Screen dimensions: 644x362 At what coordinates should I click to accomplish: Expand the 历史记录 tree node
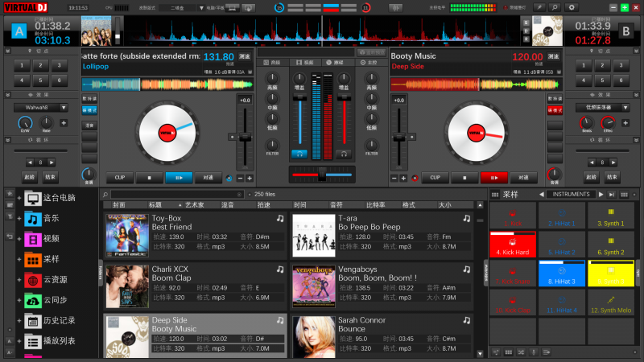pyautogui.click(x=19, y=321)
